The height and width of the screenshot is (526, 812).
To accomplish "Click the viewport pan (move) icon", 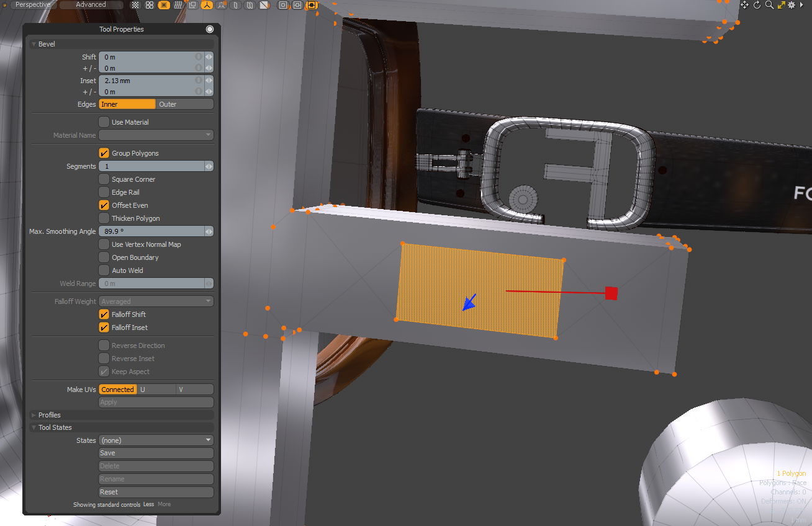I will click(x=744, y=5).
